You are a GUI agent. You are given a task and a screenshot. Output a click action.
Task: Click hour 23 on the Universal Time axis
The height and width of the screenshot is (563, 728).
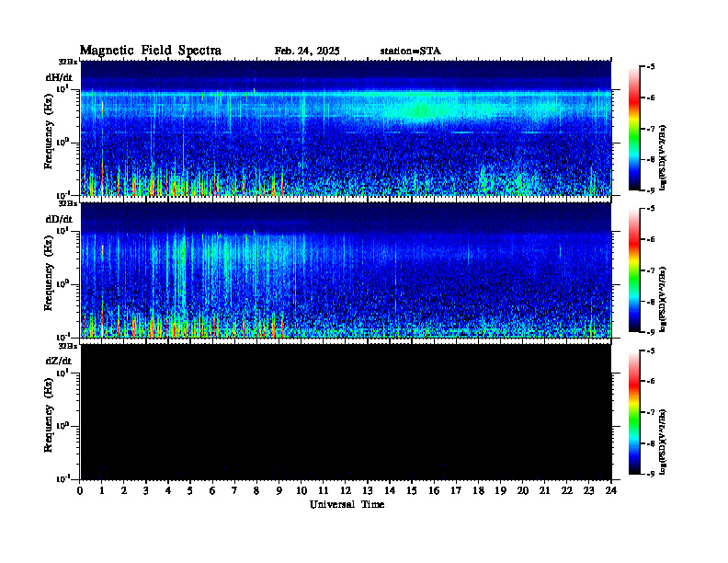point(588,490)
